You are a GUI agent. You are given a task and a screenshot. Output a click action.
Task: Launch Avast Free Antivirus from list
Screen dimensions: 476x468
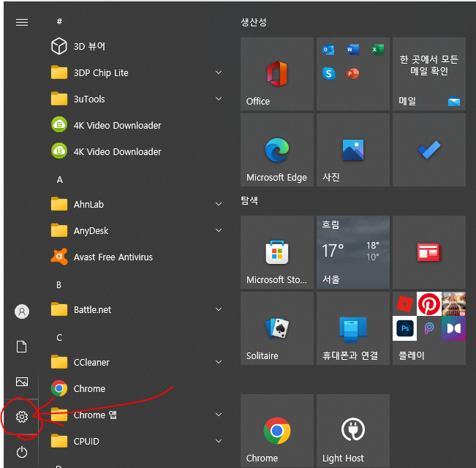pos(102,257)
